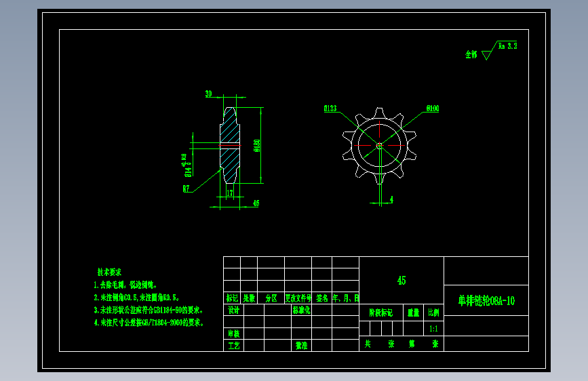Viewport: 588px width, 381px height.
Task: Select the material 45 in title block
Action: click(401, 281)
